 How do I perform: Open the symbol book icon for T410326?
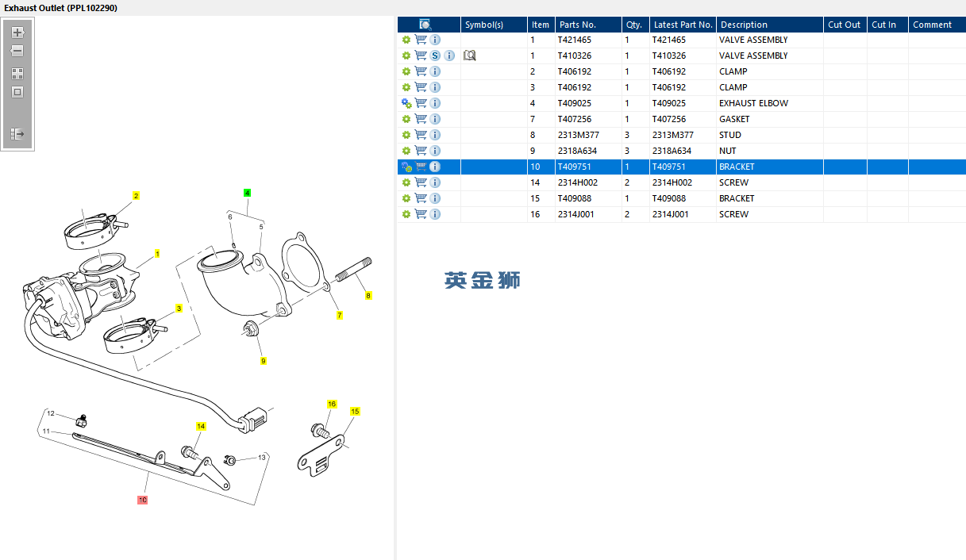[469, 56]
